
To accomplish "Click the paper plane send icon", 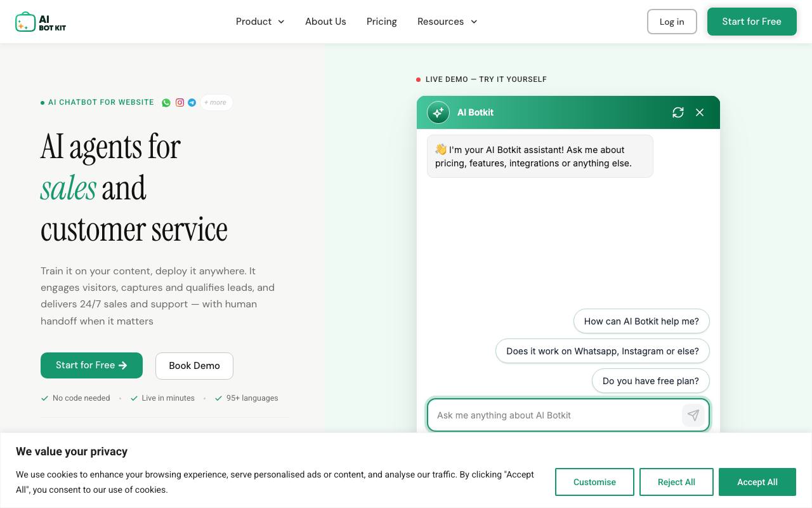I will [x=693, y=415].
